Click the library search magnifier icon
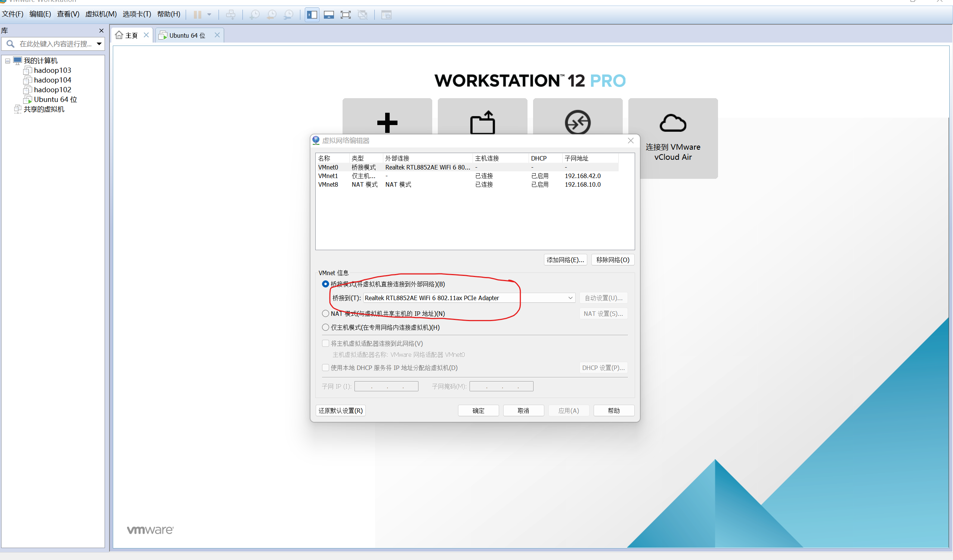Viewport: 953px width, 560px height. [x=10, y=44]
